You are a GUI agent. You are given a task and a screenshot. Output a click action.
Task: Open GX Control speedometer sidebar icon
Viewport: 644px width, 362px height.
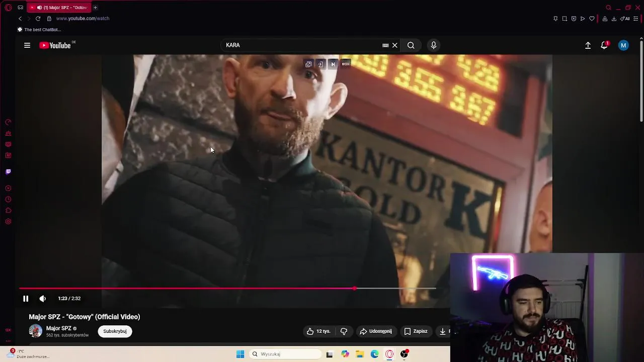pos(8,122)
